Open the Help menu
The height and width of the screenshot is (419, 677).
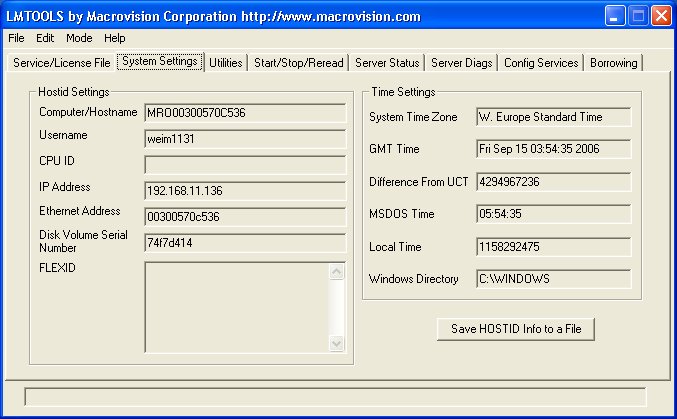pyautogui.click(x=114, y=38)
